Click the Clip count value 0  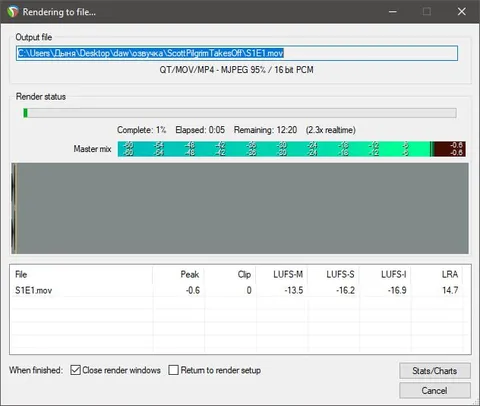[x=249, y=290]
